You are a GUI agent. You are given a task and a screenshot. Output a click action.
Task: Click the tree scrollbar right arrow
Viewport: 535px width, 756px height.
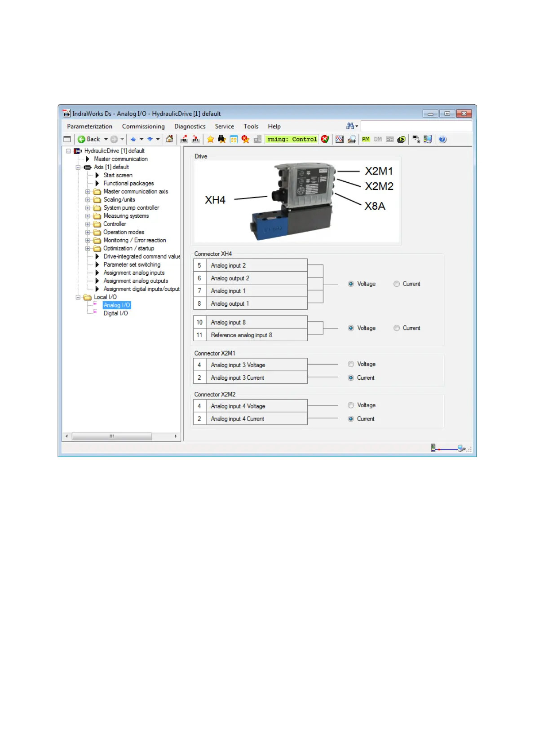point(175,436)
